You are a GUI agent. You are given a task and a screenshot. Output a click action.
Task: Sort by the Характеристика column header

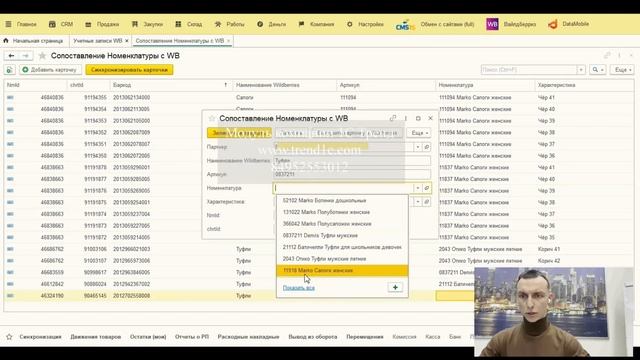584,85
